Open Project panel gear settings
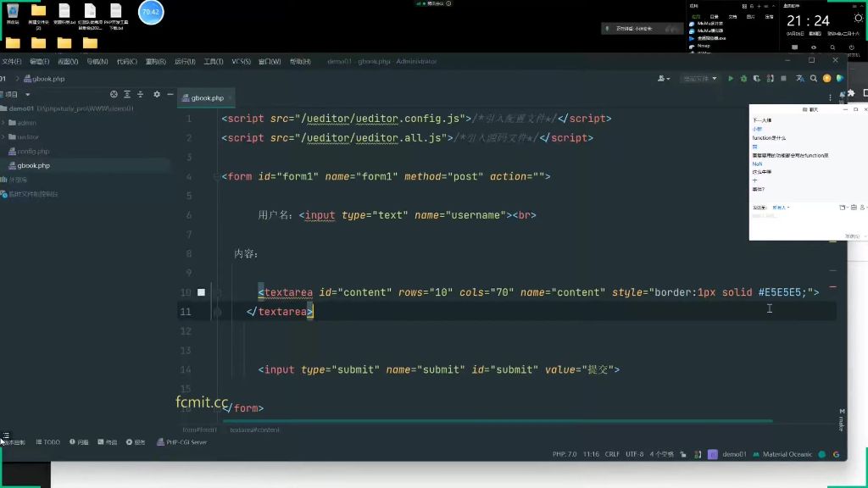Screen dimensions: 868x488 [x=157, y=95]
